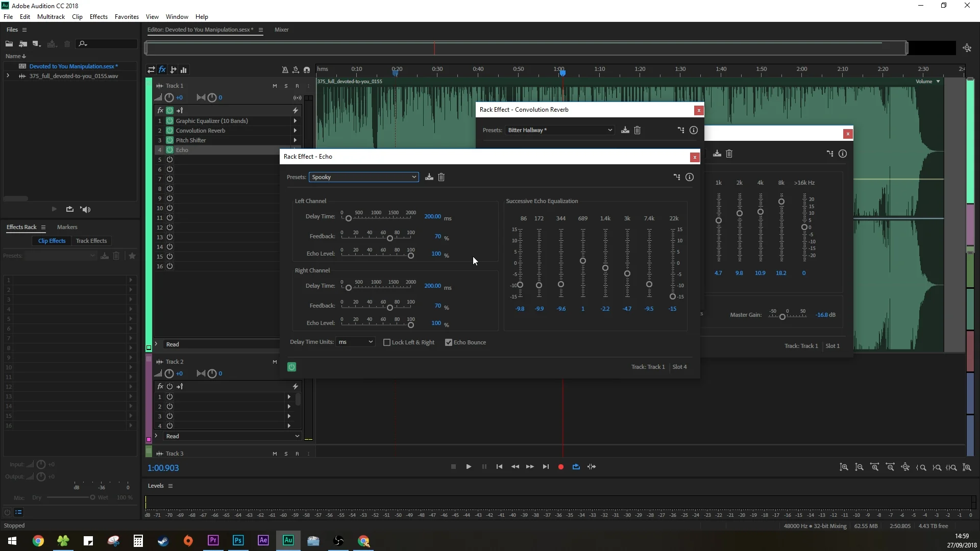Toggle auto-play in Files panel
The image size is (980, 551).
click(85, 209)
